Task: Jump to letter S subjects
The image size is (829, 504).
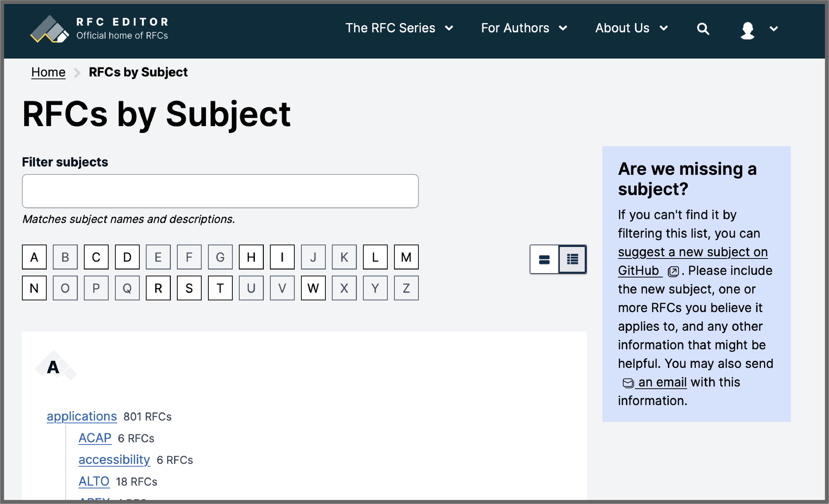Action: (189, 288)
